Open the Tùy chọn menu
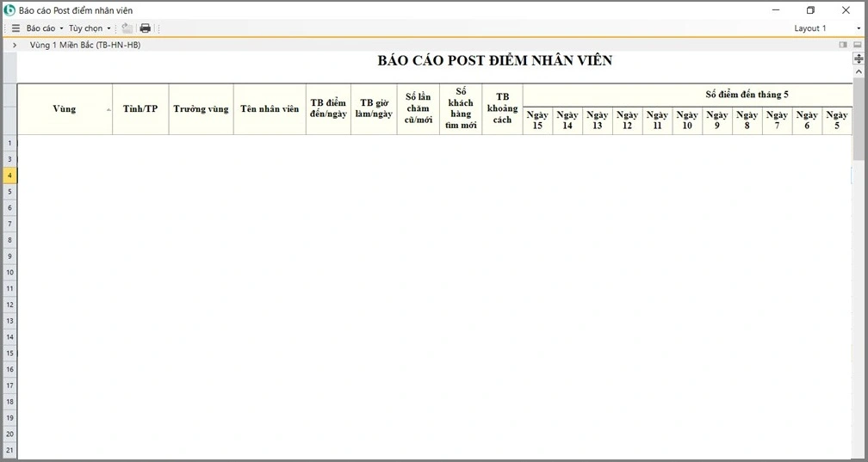Image resolution: width=868 pixels, height=462 pixels. [x=90, y=28]
